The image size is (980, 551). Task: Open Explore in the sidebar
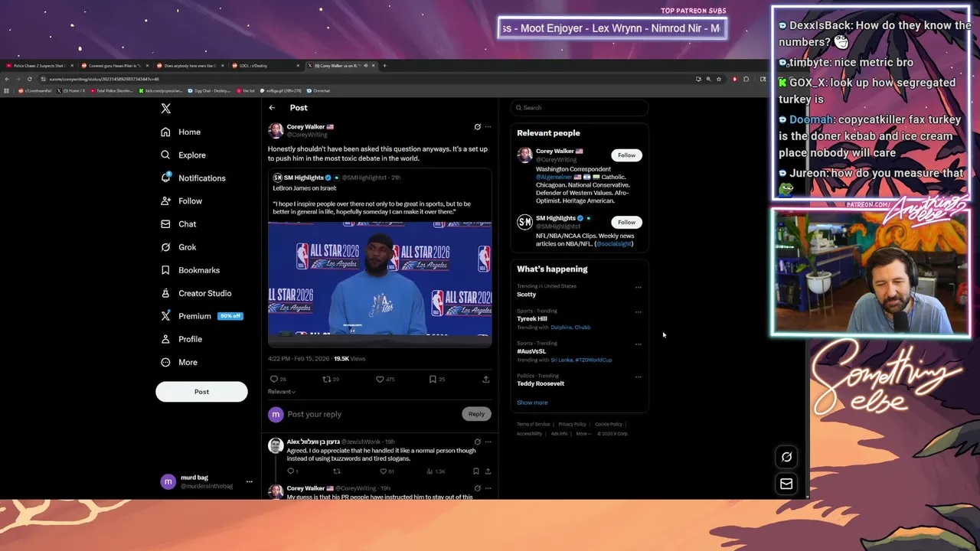184,155
